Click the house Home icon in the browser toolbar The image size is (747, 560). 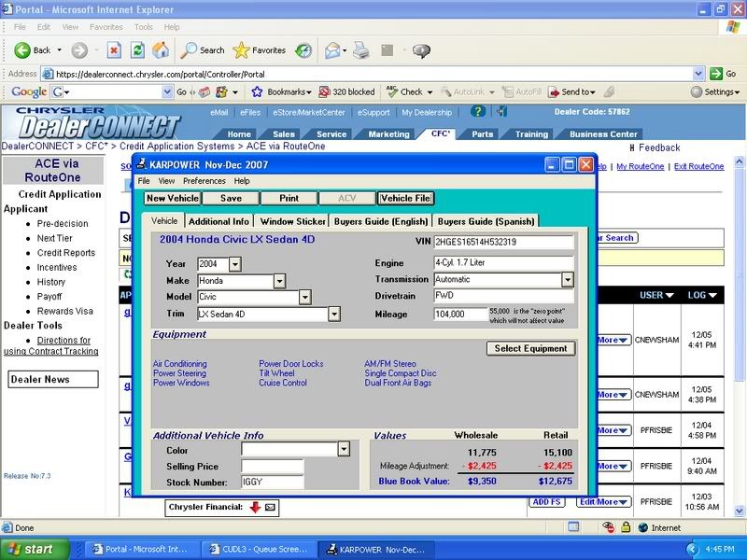(x=161, y=50)
